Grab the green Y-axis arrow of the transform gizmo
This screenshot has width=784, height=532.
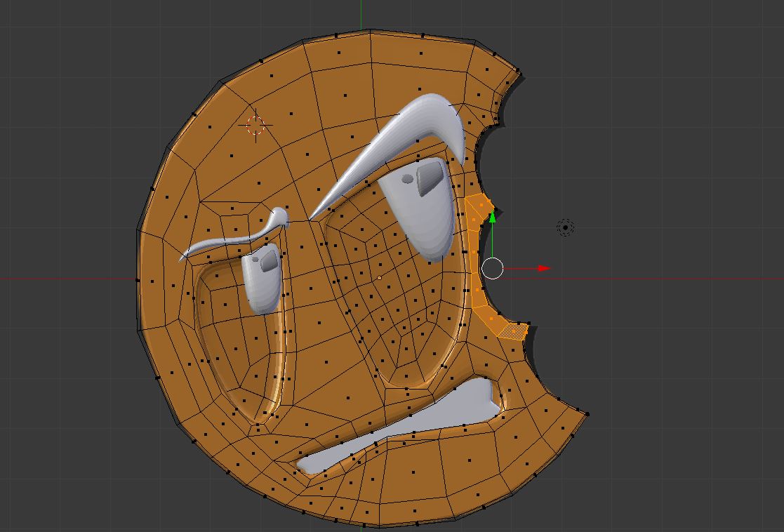click(492, 216)
